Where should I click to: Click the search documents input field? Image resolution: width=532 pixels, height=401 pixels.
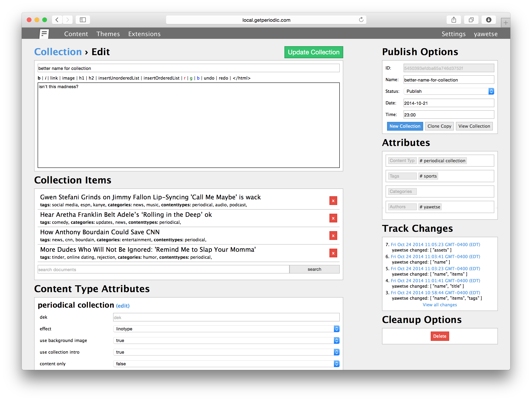[x=163, y=269]
